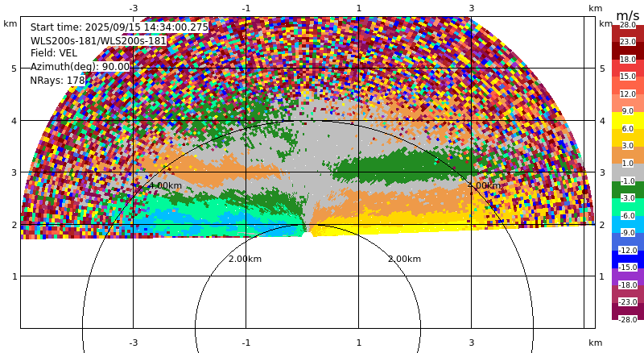Pick the dark green colorbar segment between -1.0 and -3.0
The image size is (644, 353).
[x=628, y=189]
